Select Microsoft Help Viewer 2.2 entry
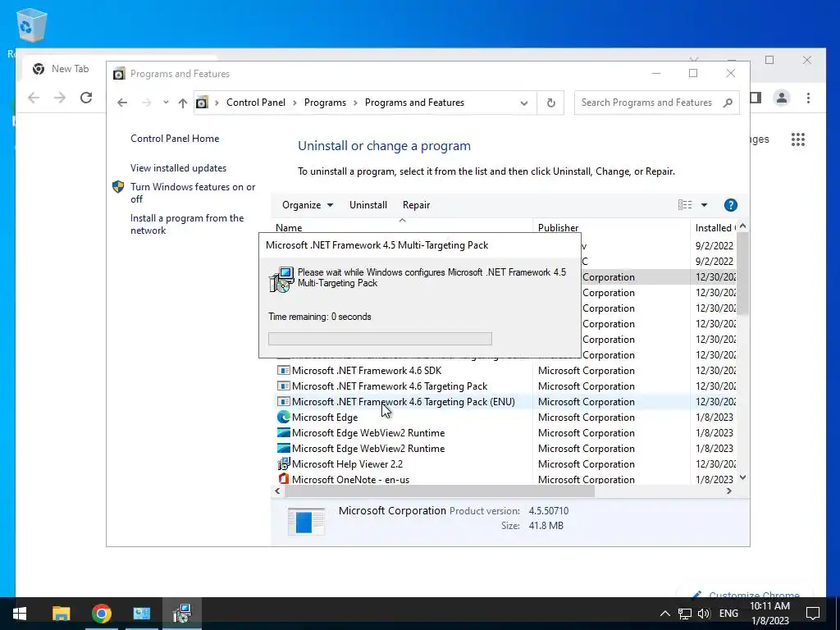The height and width of the screenshot is (630, 840). (347, 464)
